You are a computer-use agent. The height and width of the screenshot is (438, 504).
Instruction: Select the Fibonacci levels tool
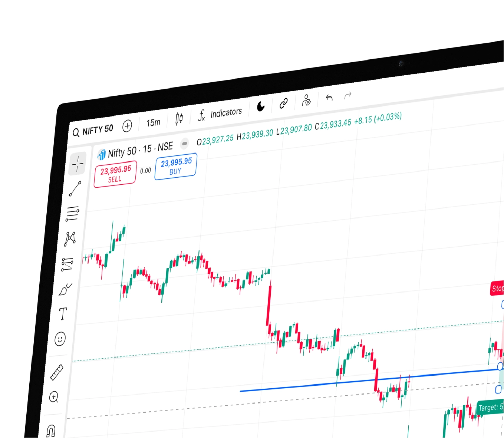point(72,214)
